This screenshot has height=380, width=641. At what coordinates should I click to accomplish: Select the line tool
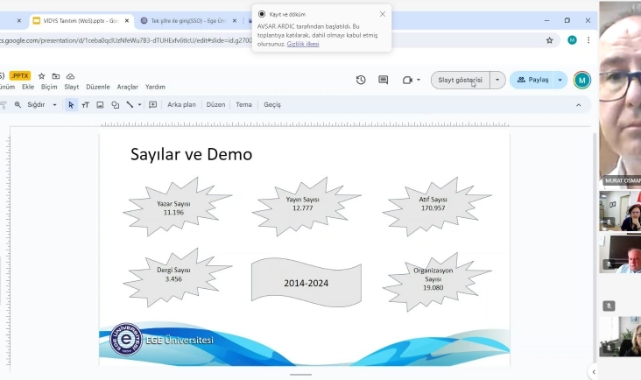130,105
